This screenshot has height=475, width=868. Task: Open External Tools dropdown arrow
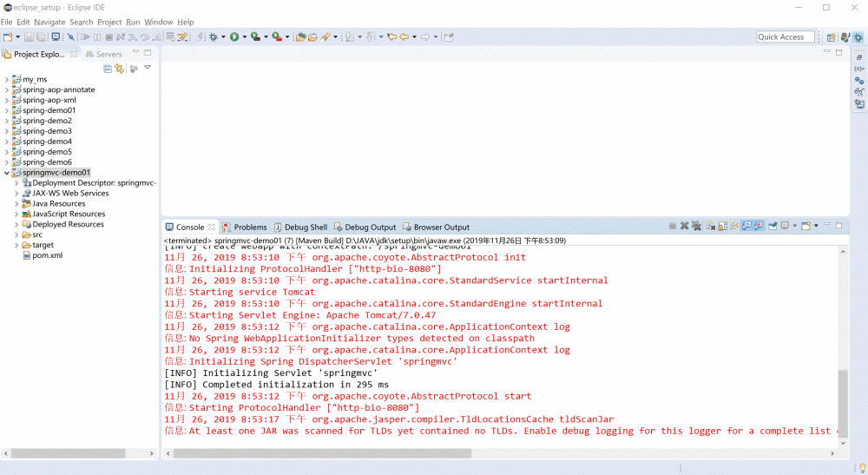pos(287,37)
